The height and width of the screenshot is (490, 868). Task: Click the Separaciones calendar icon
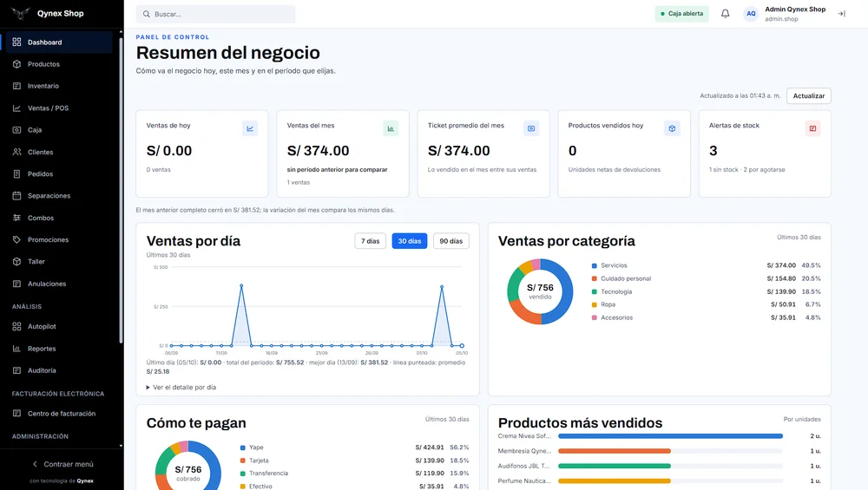(16, 196)
